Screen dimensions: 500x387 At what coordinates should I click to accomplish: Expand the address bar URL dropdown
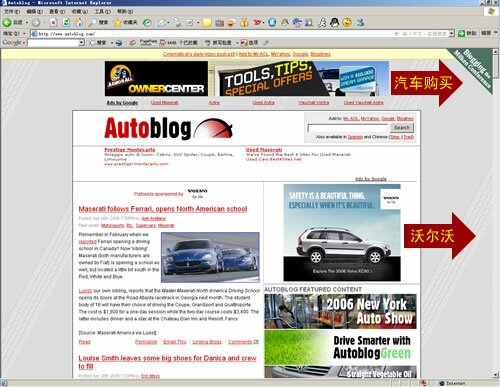[451, 33]
